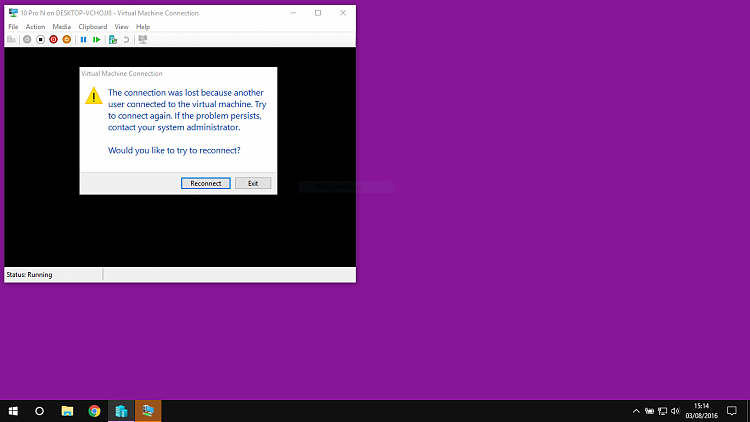Click the green Reset VM icon

tap(97, 40)
